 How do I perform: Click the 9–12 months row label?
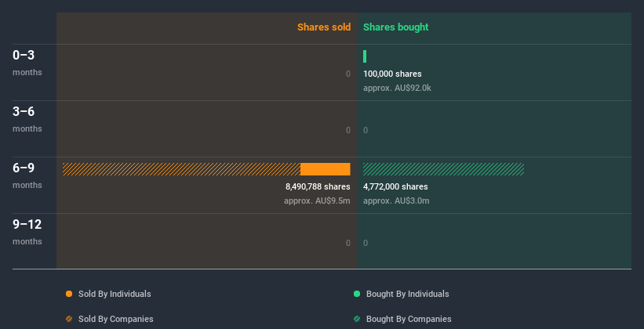coord(27,232)
